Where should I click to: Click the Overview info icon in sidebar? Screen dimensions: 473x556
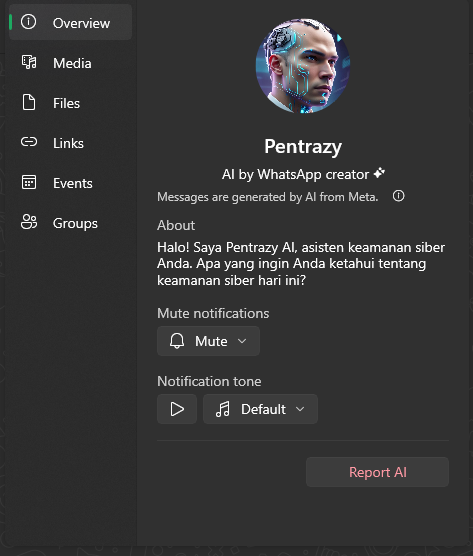28,22
